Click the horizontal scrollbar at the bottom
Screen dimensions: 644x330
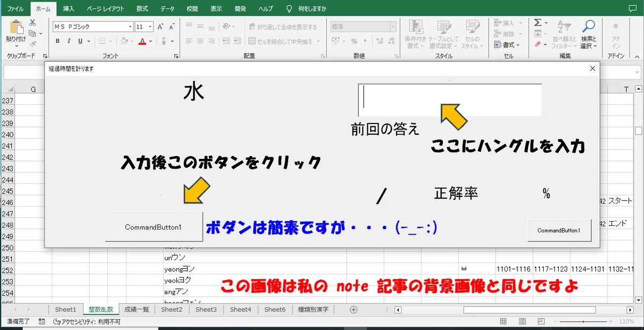529,310
